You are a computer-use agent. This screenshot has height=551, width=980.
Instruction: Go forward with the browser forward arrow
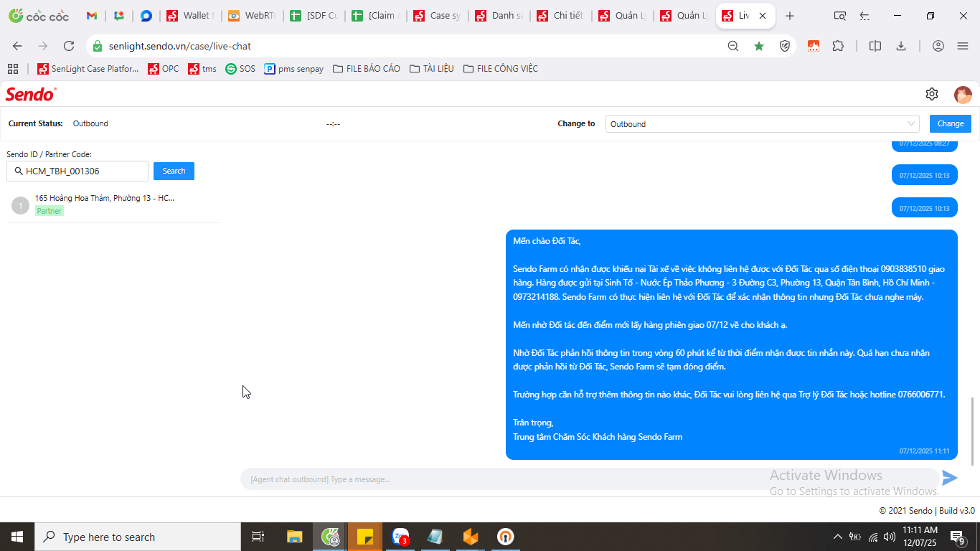coord(43,46)
